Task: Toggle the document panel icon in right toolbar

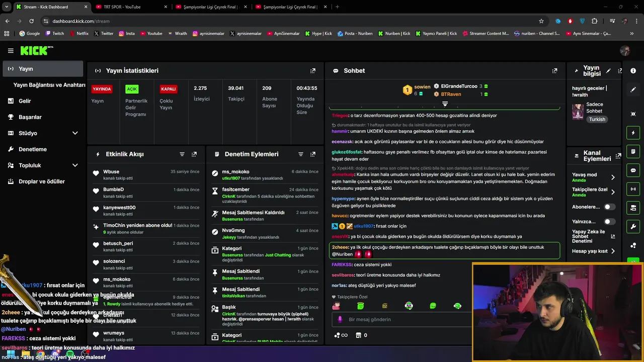Action: (x=633, y=151)
